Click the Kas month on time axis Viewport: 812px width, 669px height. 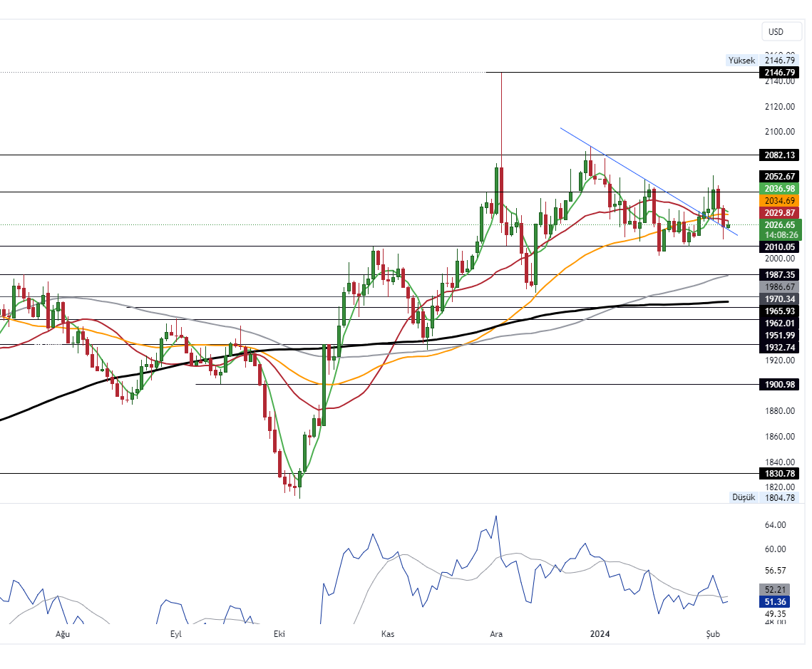388,634
